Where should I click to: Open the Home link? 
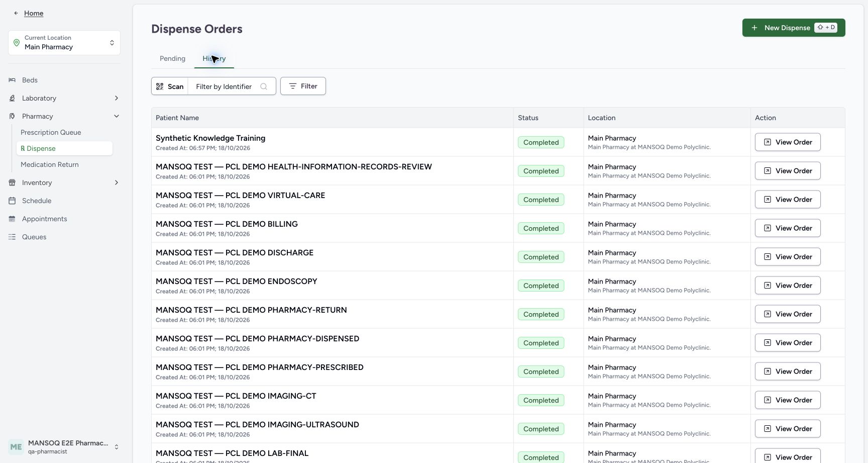click(x=34, y=13)
